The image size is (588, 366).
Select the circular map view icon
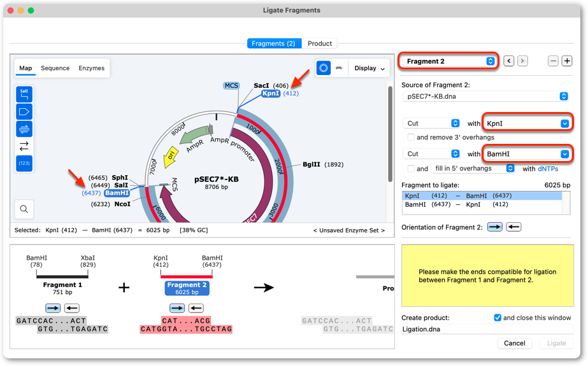pos(323,68)
